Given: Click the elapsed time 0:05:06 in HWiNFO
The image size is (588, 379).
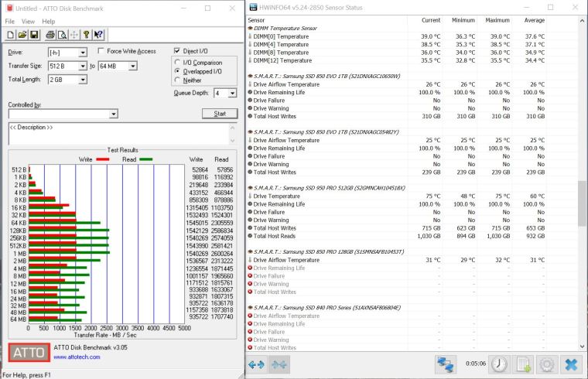Looking at the screenshot, I should [x=476, y=364].
